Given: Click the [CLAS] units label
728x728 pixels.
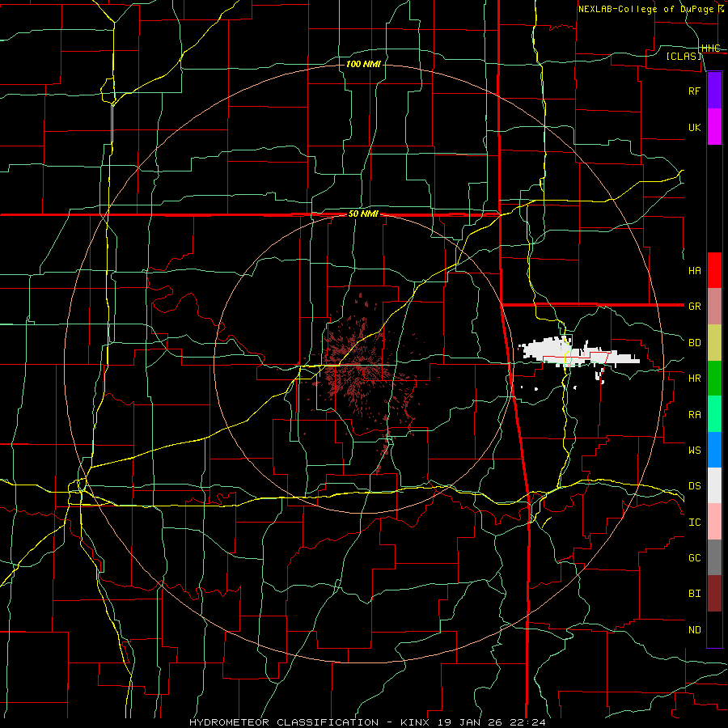Looking at the screenshot, I should pyautogui.click(x=684, y=57).
